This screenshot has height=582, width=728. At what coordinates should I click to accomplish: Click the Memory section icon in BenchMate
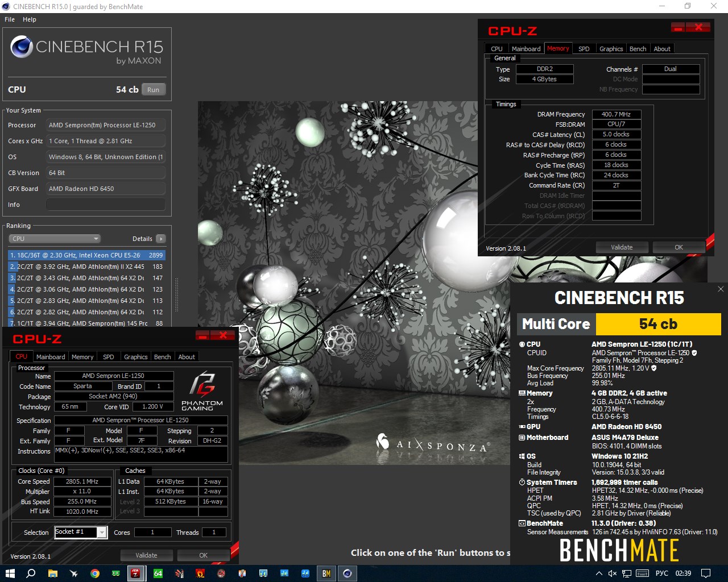(522, 393)
